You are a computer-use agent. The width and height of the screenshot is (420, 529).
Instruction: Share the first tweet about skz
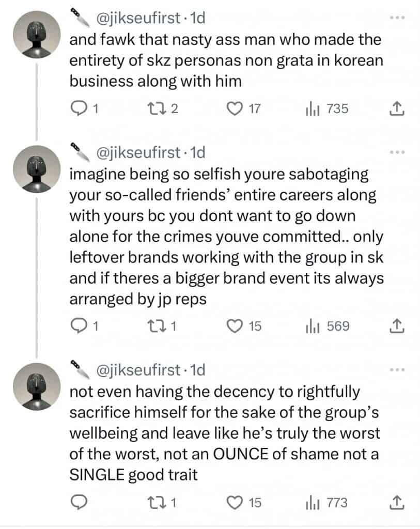[396, 109]
